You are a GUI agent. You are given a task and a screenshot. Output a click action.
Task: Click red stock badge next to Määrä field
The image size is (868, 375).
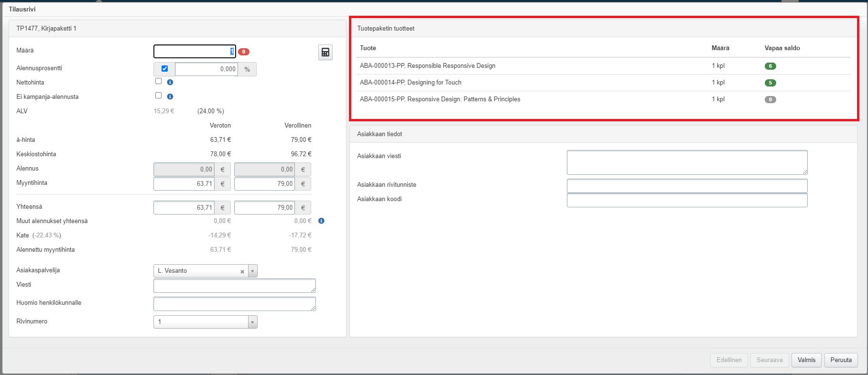pyautogui.click(x=244, y=52)
